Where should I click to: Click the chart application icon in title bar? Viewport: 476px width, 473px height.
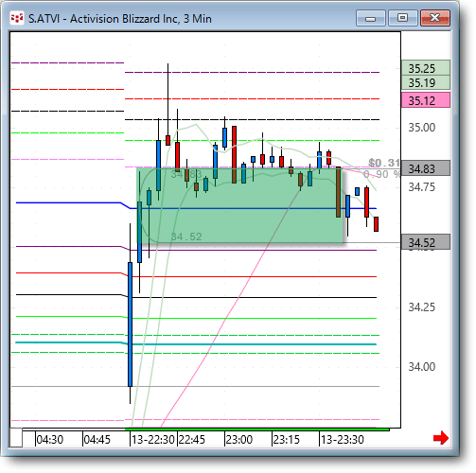(17, 18)
